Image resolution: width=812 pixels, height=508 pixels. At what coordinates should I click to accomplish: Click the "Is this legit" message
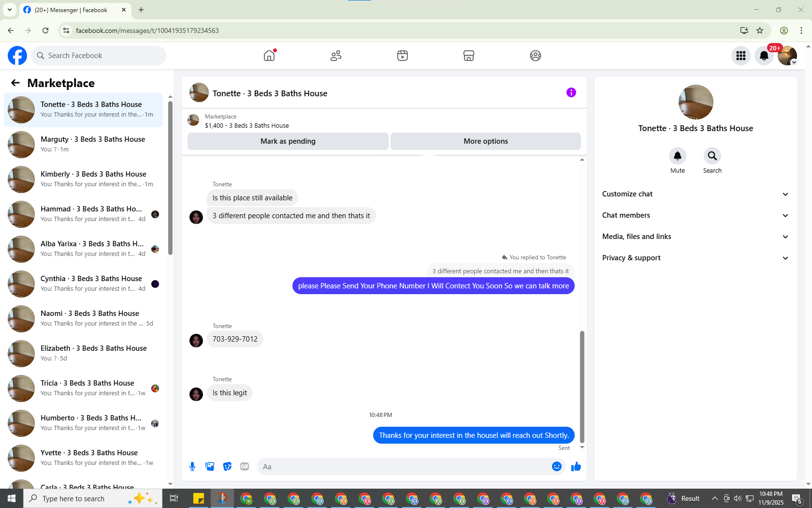[230, 393]
